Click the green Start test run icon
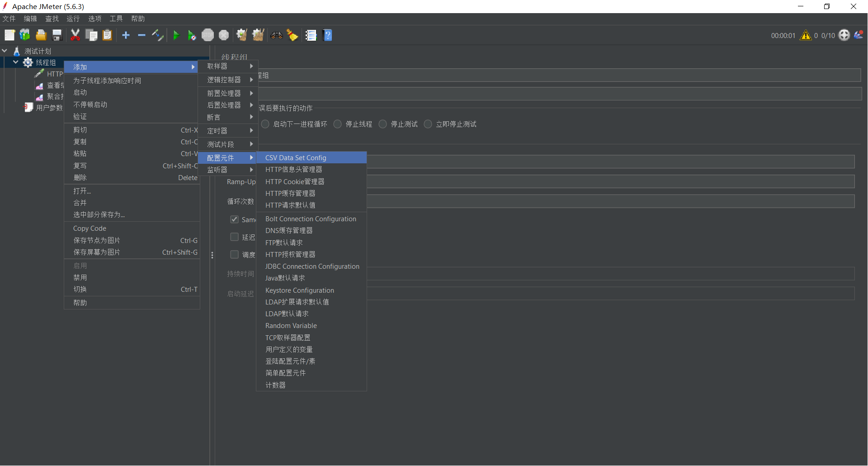Screen dimensions: 868x466 [x=176, y=35]
